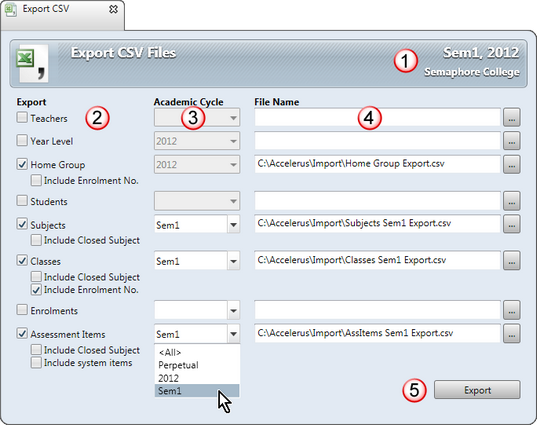
Task: Toggle the Enrolments export checkbox
Action: click(x=22, y=310)
